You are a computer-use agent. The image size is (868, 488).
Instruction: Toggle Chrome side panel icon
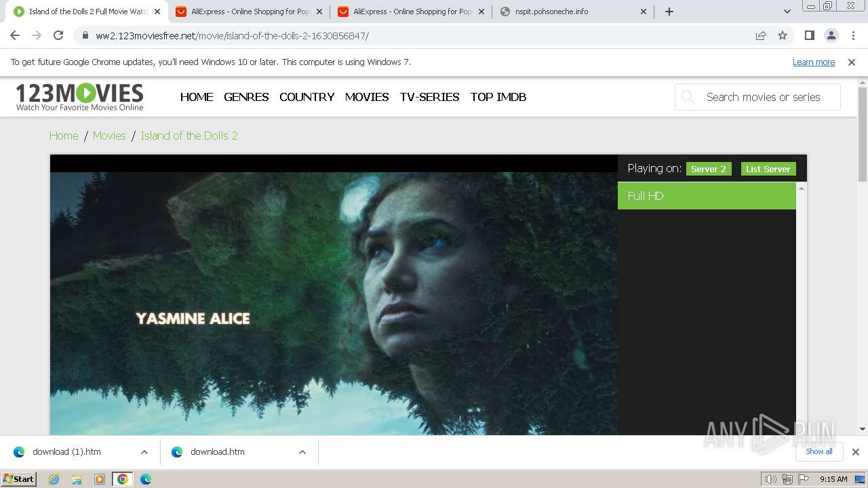tap(809, 35)
